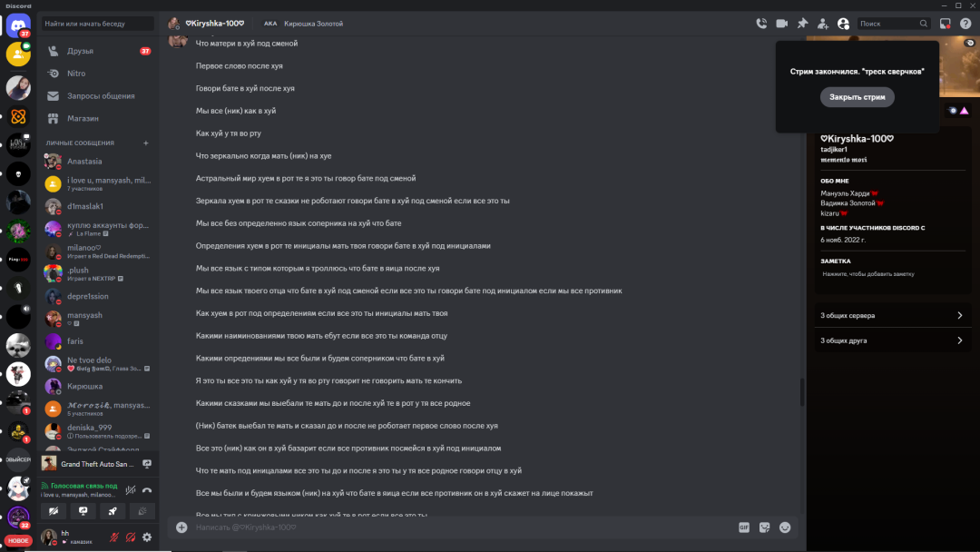Click the Поиск search field

888,24
